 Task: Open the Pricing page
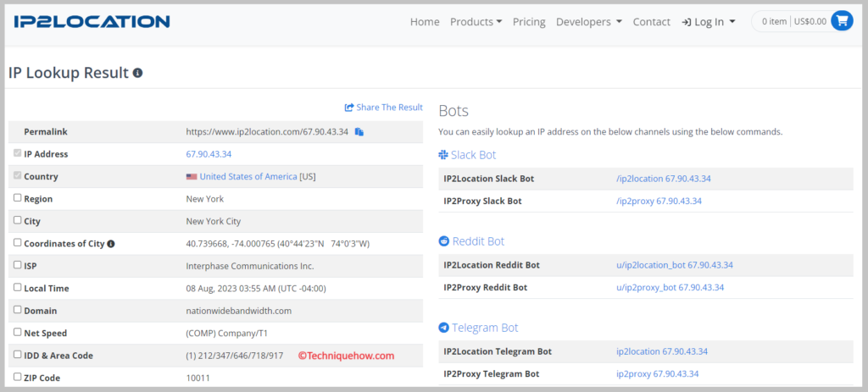pos(529,21)
